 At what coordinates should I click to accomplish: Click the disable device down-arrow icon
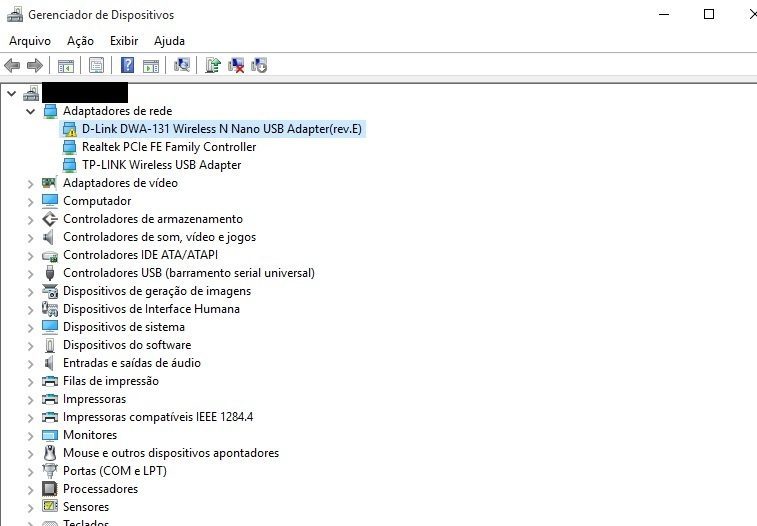(259, 65)
